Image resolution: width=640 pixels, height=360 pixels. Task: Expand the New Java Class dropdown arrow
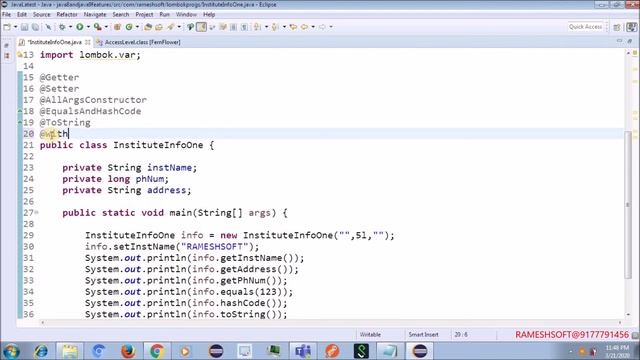137,27
